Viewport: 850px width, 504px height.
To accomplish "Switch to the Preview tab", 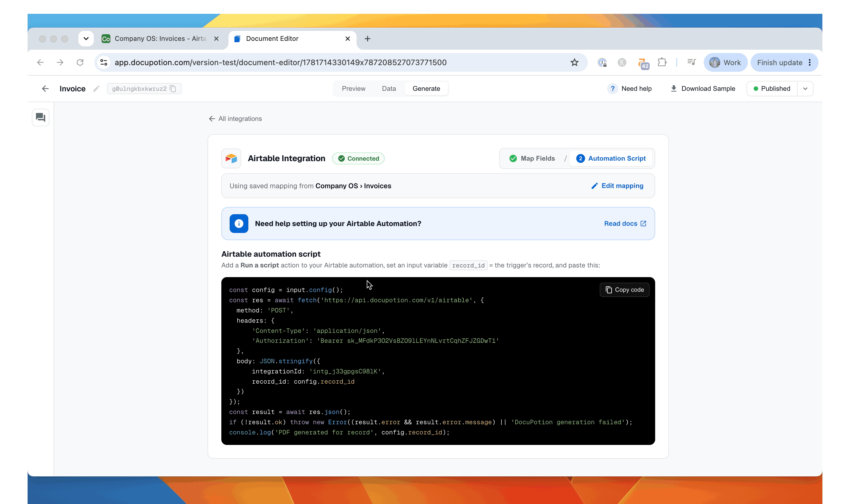I will coord(354,89).
